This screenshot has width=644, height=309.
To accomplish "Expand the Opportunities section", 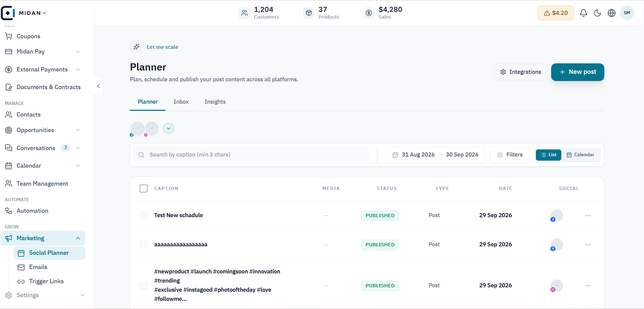I will 78,130.
